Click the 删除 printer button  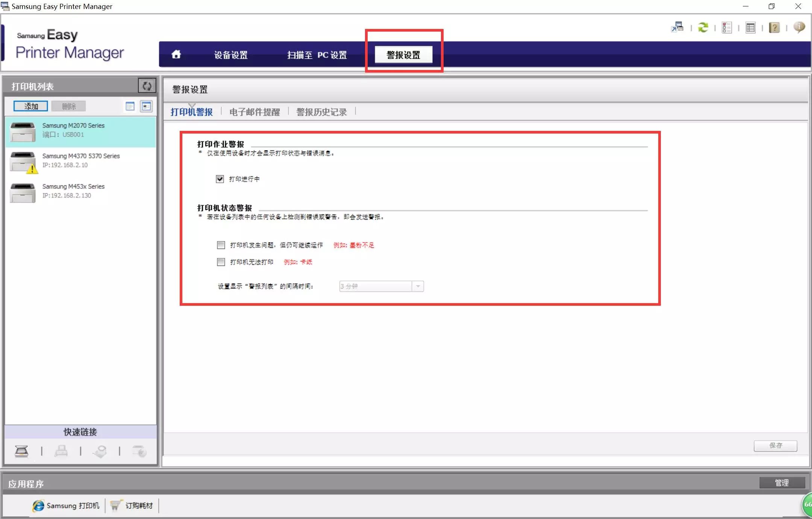coord(69,106)
